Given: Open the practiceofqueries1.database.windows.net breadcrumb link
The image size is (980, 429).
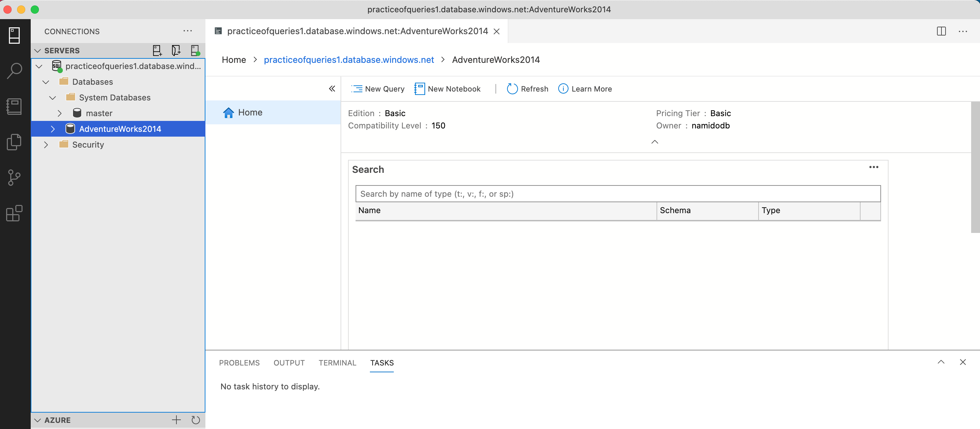Looking at the screenshot, I should click(x=348, y=60).
